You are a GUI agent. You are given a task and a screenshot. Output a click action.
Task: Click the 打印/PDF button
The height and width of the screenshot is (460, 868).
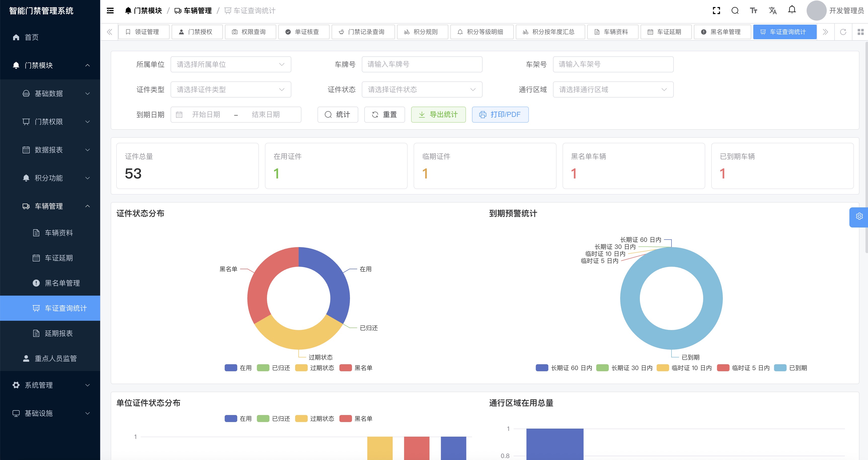tap(500, 115)
